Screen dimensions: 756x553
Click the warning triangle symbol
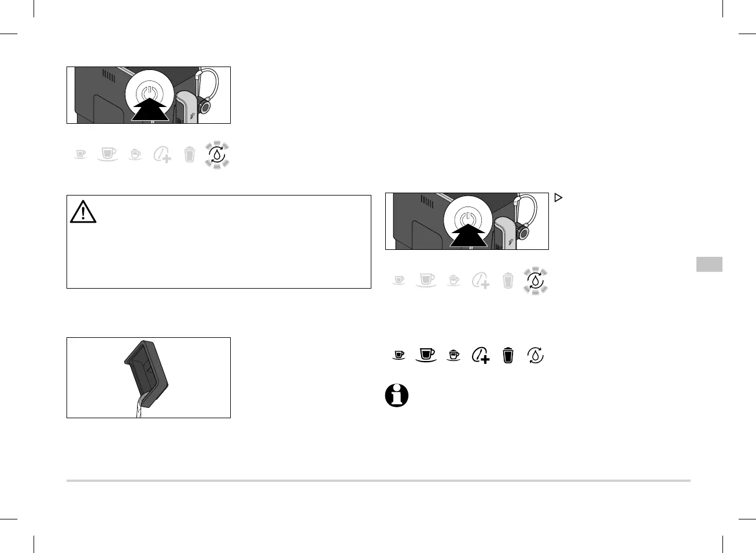(x=83, y=211)
